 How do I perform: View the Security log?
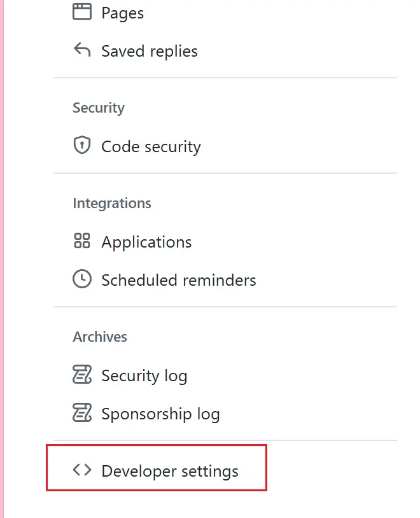pyautogui.click(x=144, y=375)
